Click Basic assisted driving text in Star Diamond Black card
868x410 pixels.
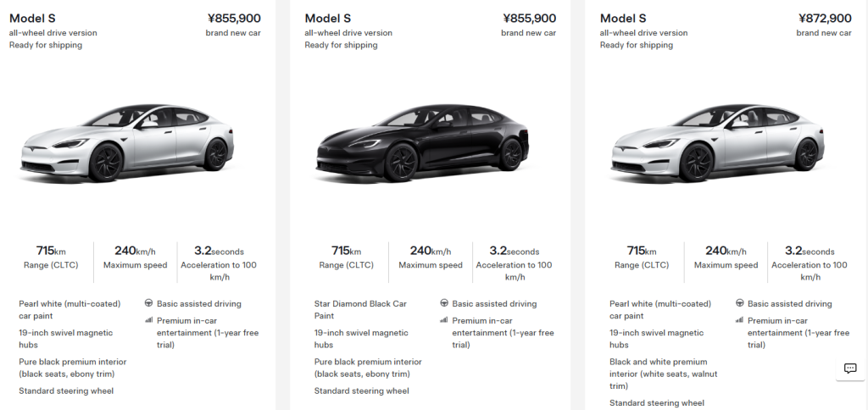tap(494, 304)
